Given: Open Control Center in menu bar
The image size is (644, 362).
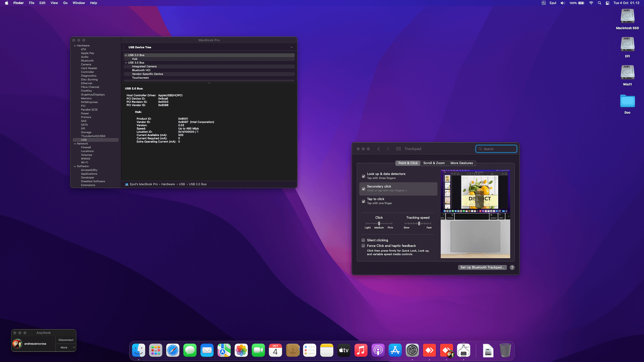Looking at the screenshot, I should pos(607,3).
